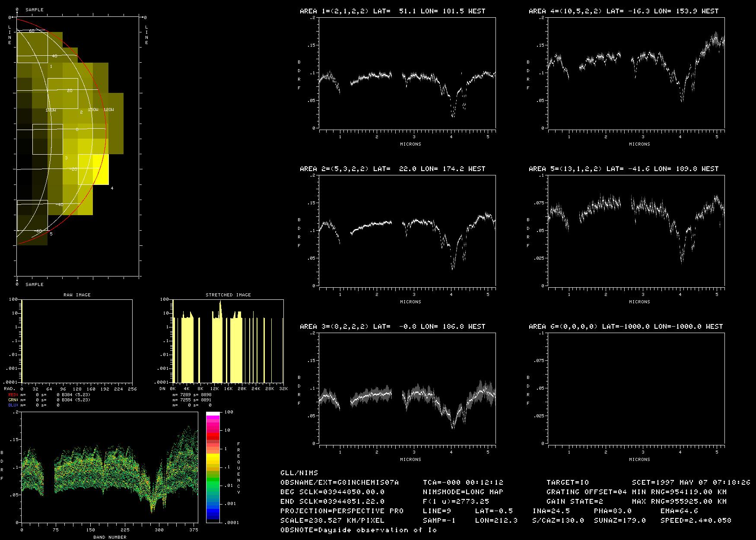Click the EMA=64.6 emission angle value
The image size is (756, 540).
(680, 511)
